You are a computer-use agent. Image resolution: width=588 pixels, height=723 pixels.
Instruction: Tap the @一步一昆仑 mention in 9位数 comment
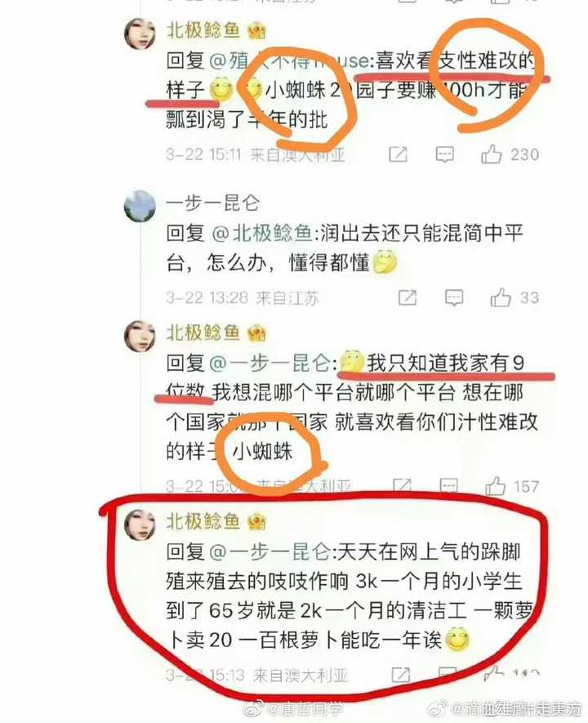269,364
